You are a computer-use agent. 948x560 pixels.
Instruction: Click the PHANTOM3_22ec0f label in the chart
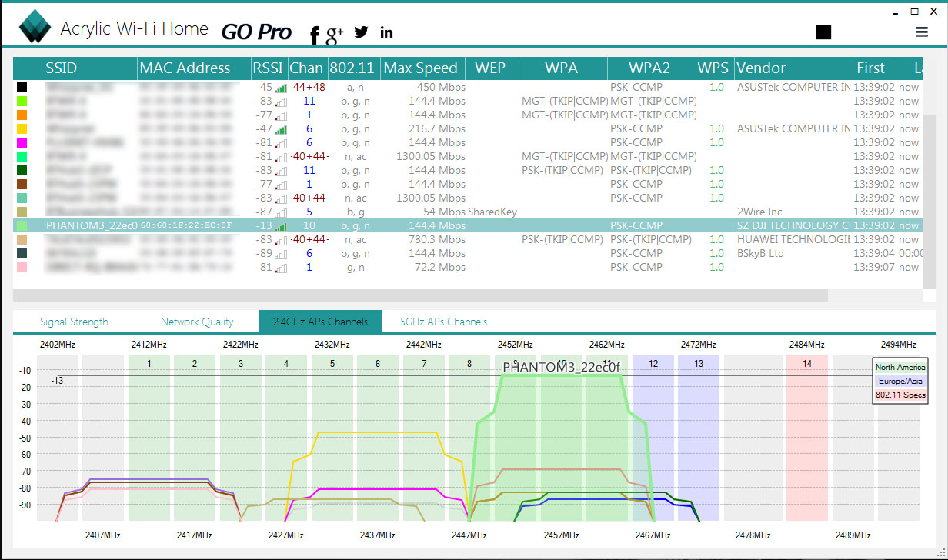tap(562, 368)
